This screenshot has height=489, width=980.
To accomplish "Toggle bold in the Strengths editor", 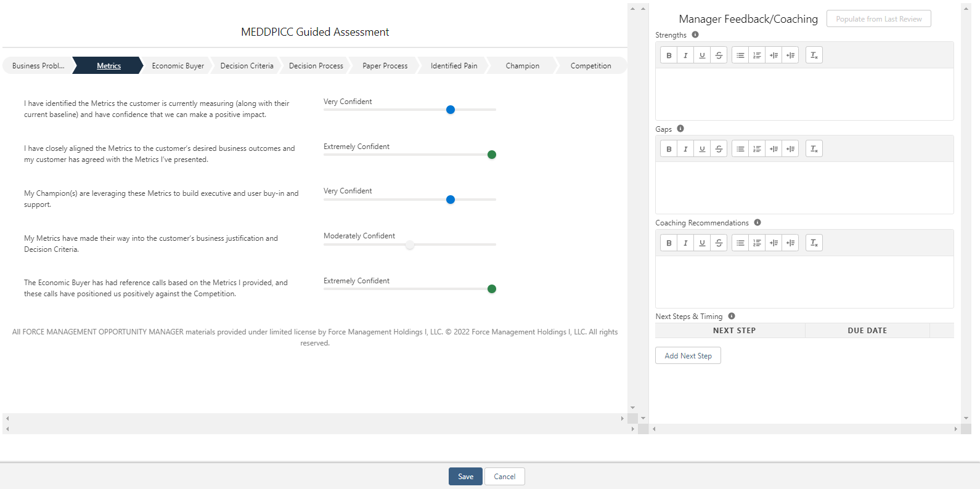I will (x=669, y=55).
